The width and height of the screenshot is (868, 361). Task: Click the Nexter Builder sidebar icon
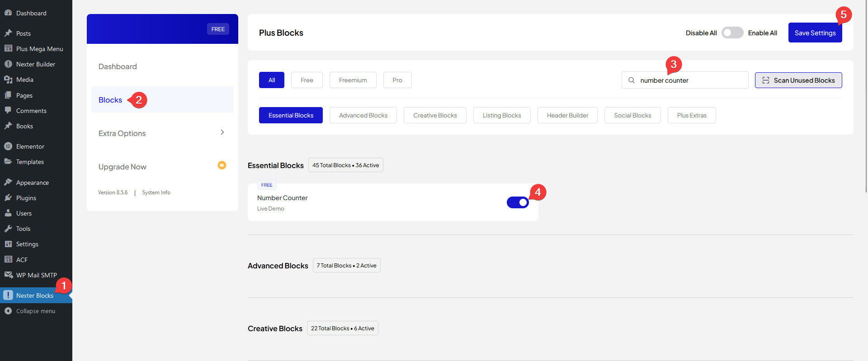pos(8,64)
